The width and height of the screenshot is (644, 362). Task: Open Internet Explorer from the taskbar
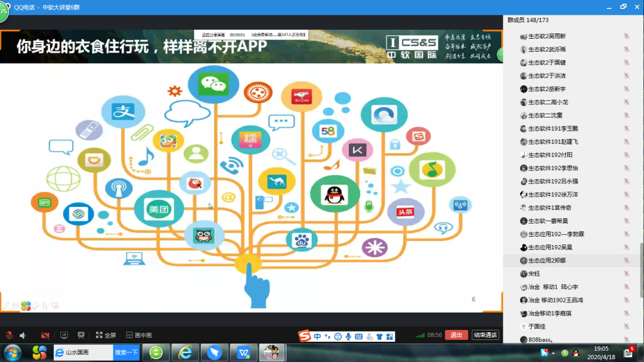point(186,352)
